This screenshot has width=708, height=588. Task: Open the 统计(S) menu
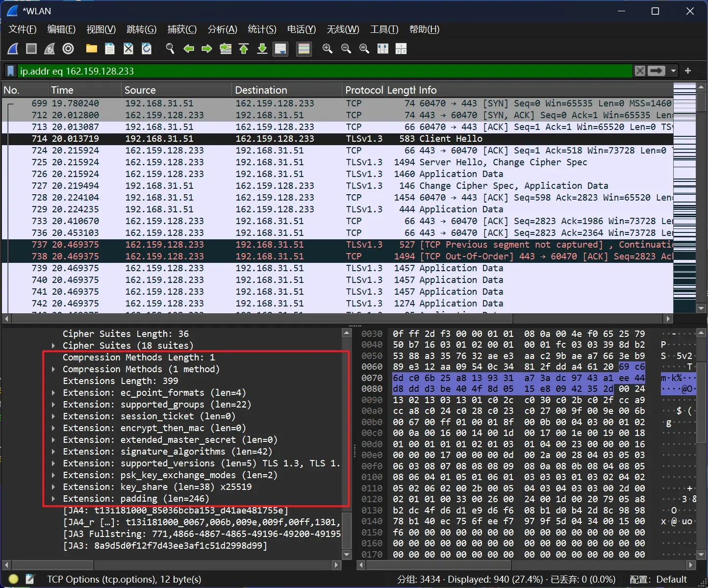[262, 29]
